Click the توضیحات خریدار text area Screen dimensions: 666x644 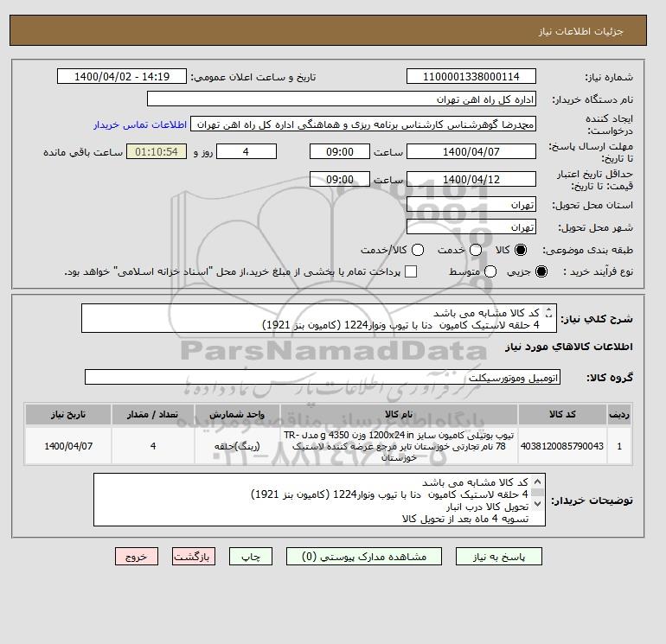[x=319, y=500]
